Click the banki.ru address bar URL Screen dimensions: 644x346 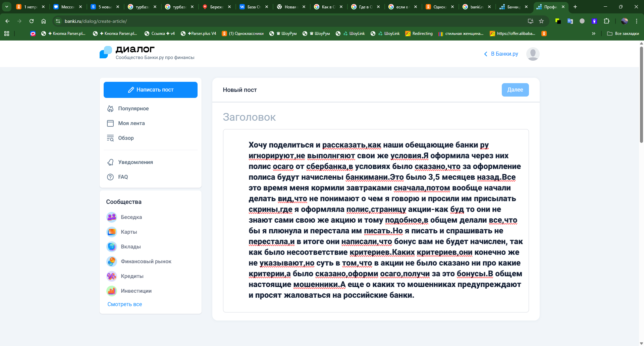point(96,21)
